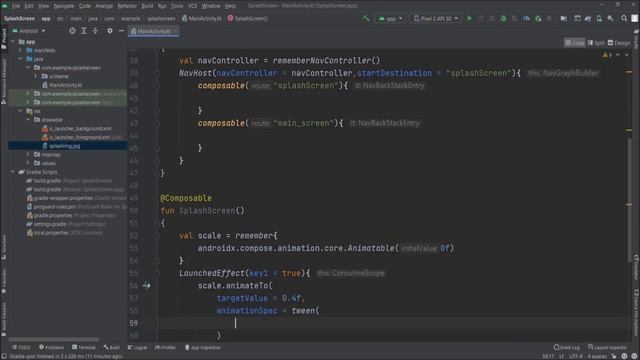Select the MainActivity.kt editor tab
Screen dimensions: 640x360
(153, 31)
